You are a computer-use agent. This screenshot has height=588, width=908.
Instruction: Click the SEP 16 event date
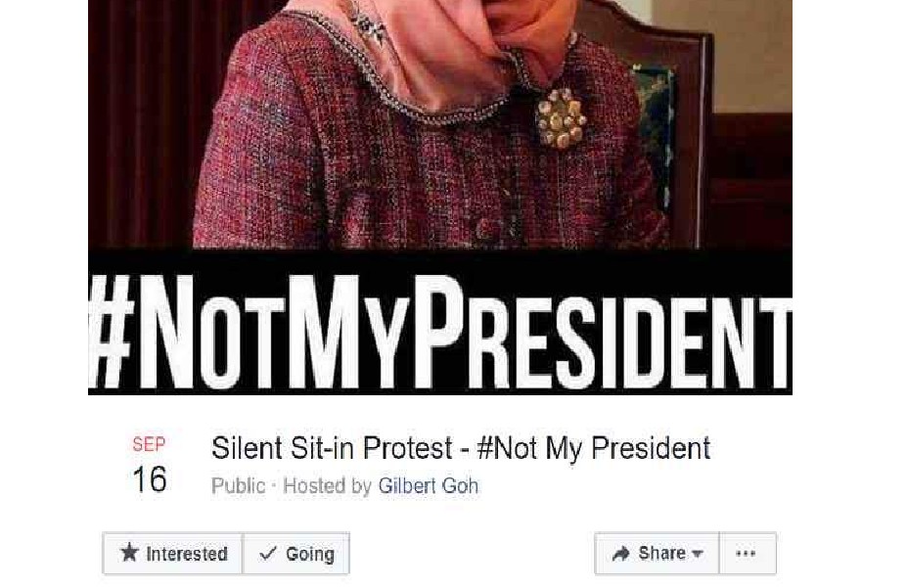pyautogui.click(x=150, y=465)
